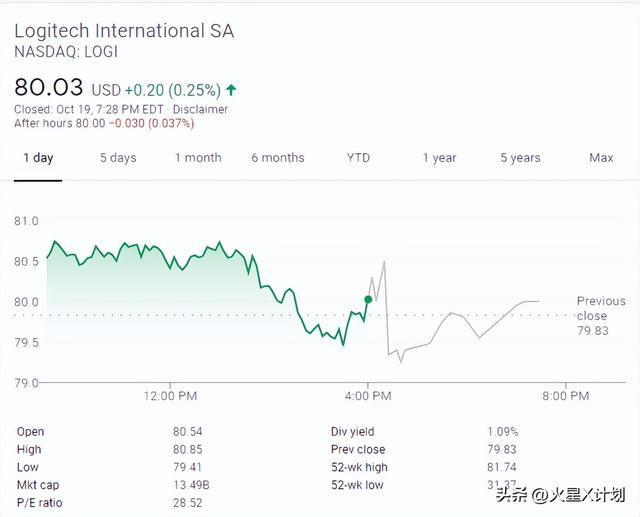
Task: Switch to the 1 year tab
Action: click(x=439, y=158)
